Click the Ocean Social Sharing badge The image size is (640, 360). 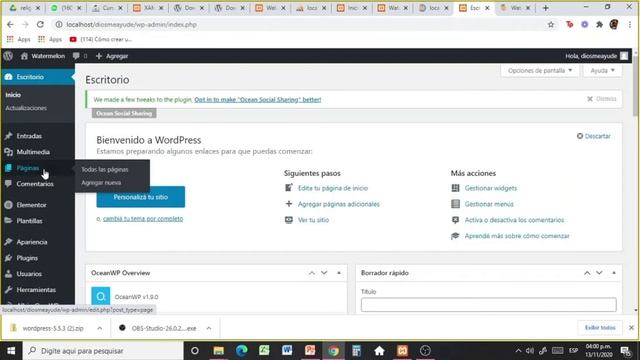pos(124,113)
